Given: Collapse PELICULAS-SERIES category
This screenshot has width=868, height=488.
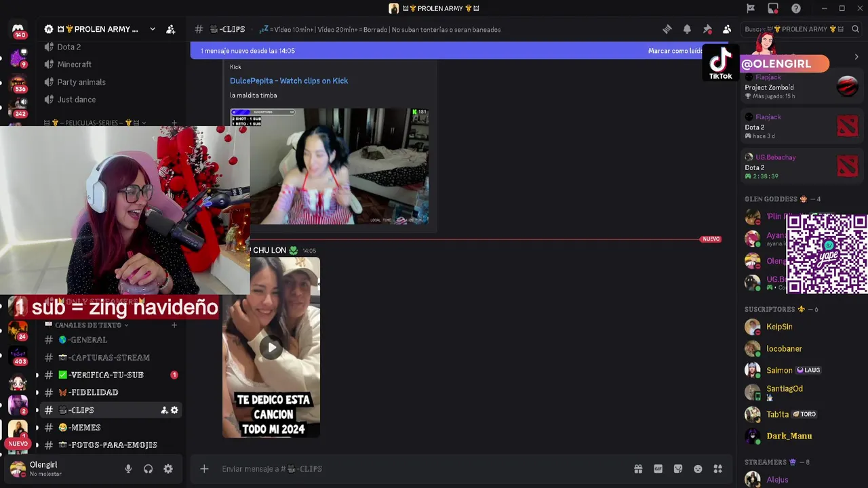Looking at the screenshot, I should pyautogui.click(x=95, y=123).
